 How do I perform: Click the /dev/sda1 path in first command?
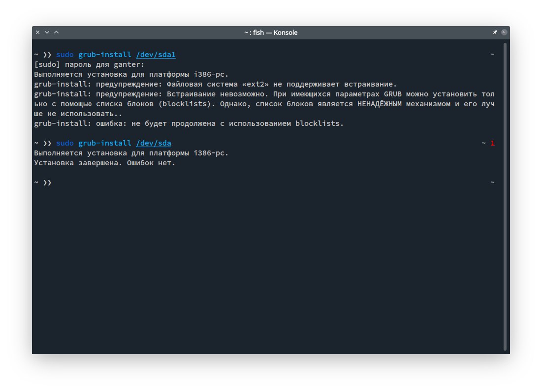click(x=156, y=55)
